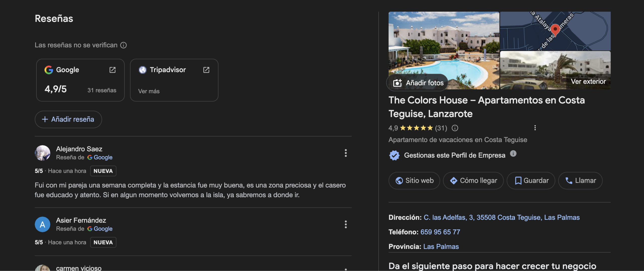Click the verified Business Profile badge icon
Image resolution: width=644 pixels, height=271 pixels.
tap(394, 155)
